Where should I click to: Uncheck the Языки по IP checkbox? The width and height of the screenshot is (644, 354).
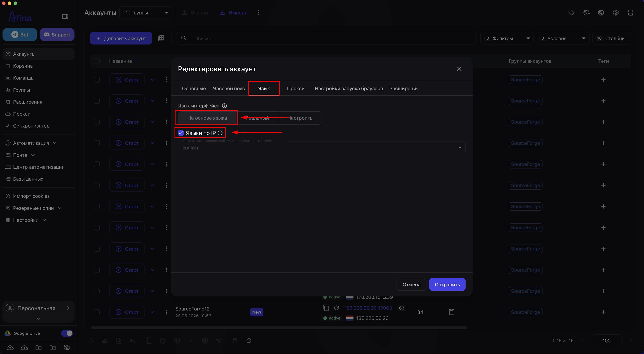point(181,133)
